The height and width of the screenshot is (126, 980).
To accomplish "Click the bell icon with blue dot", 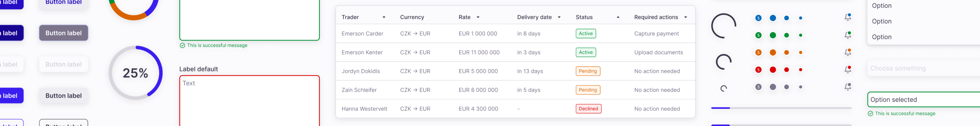I will tap(848, 18).
